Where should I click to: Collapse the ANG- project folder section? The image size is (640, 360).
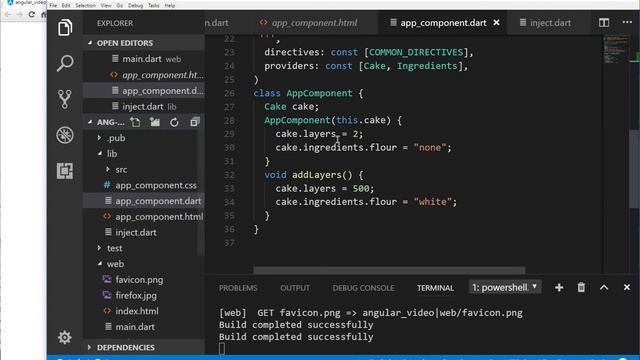coord(90,122)
